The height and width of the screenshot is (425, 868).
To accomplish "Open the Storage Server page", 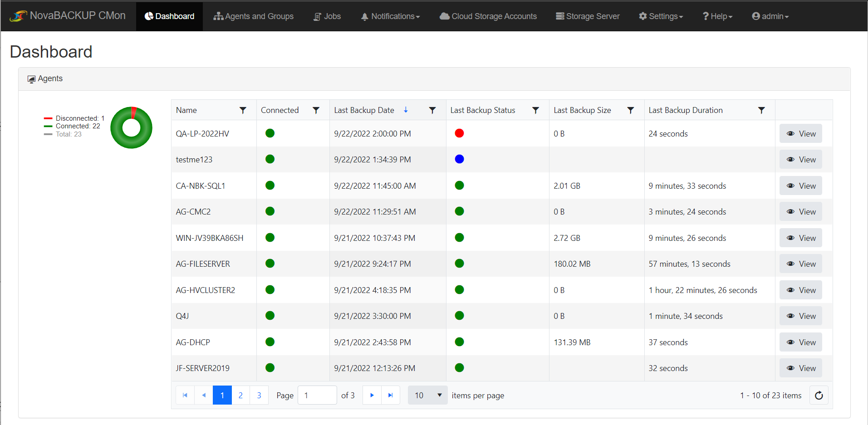I will (x=588, y=16).
